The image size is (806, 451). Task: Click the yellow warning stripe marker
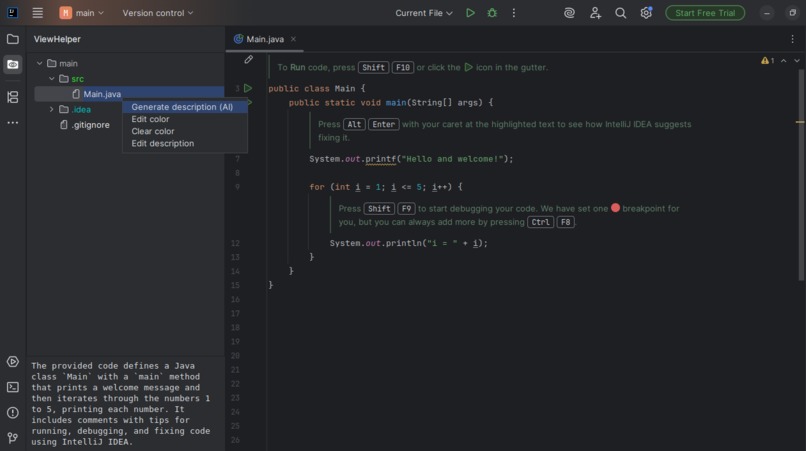[x=800, y=122]
